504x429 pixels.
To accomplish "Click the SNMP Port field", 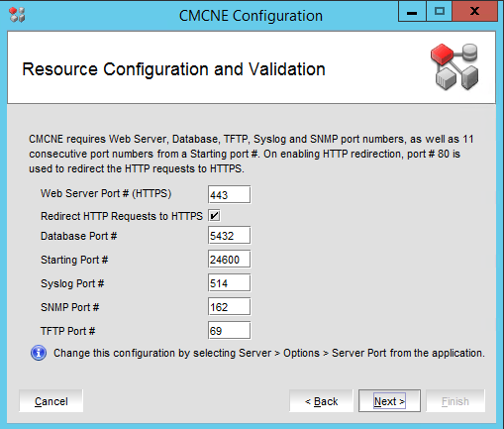I will pyautogui.click(x=229, y=307).
